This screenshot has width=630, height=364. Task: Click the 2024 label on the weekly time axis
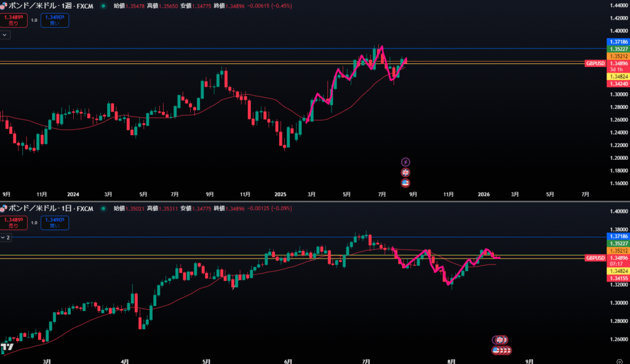click(73, 194)
